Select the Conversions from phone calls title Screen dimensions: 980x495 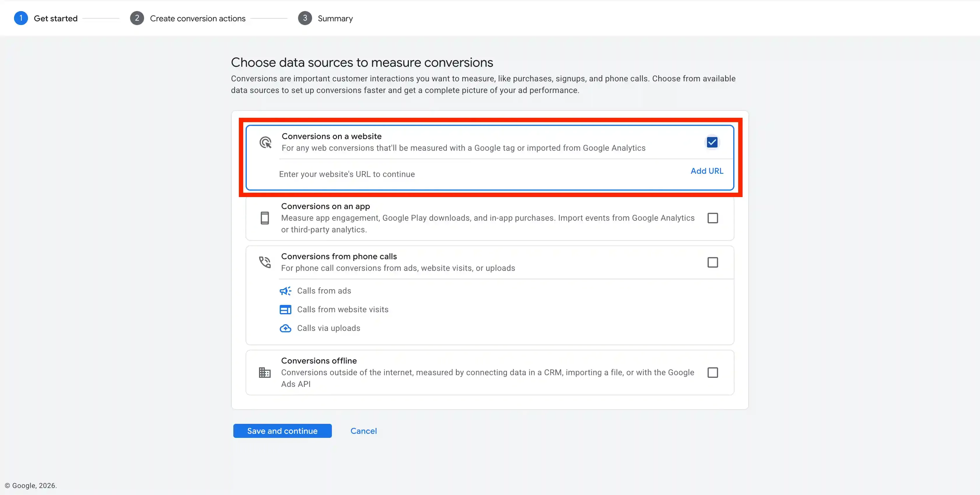(339, 256)
